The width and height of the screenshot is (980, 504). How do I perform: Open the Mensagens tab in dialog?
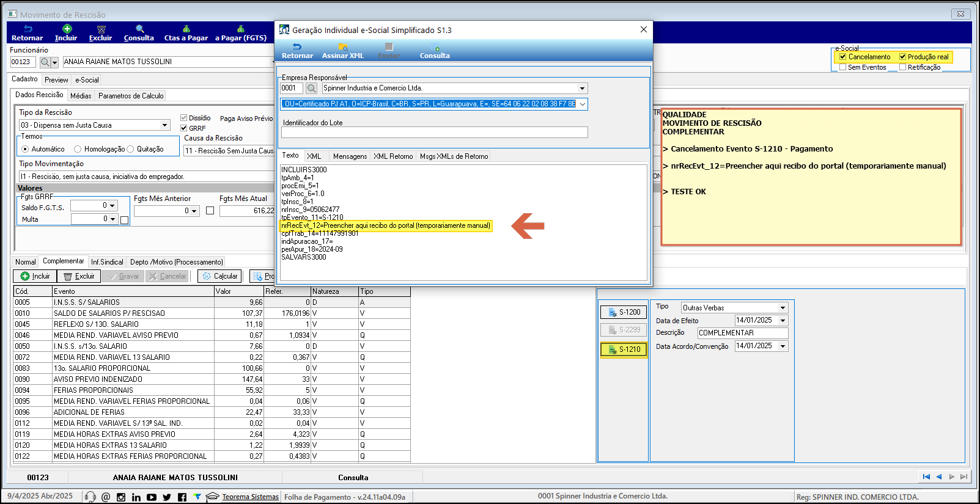(350, 156)
